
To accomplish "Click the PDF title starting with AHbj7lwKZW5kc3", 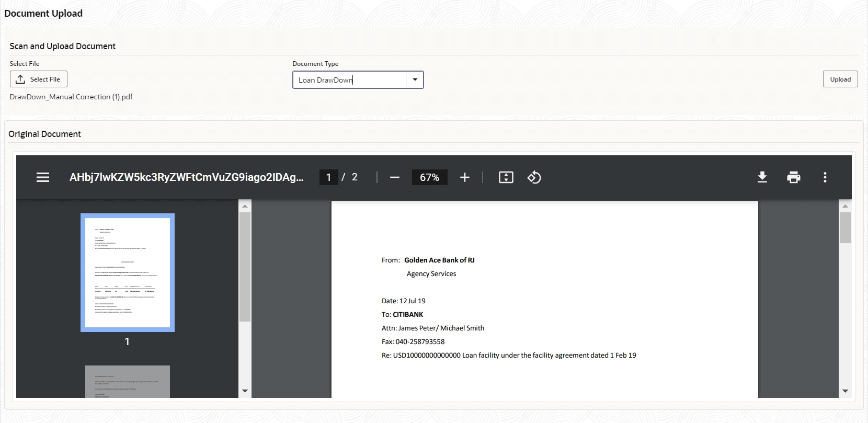I will coord(186,177).
